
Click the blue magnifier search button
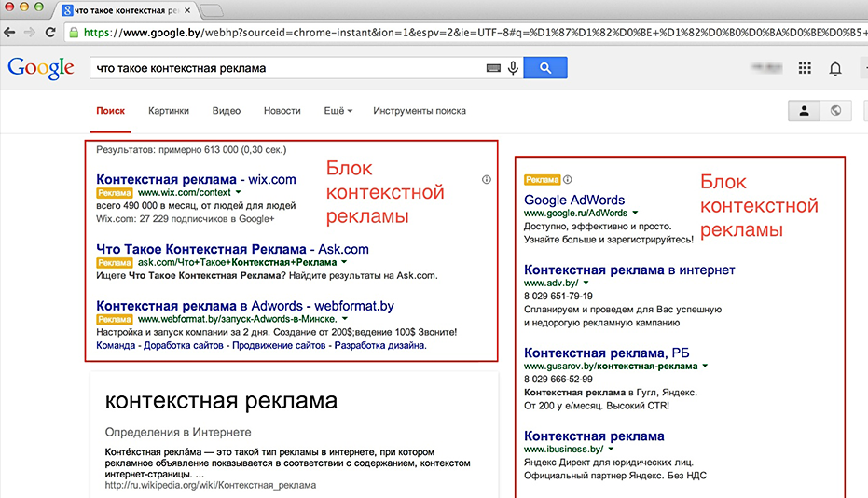coord(545,67)
